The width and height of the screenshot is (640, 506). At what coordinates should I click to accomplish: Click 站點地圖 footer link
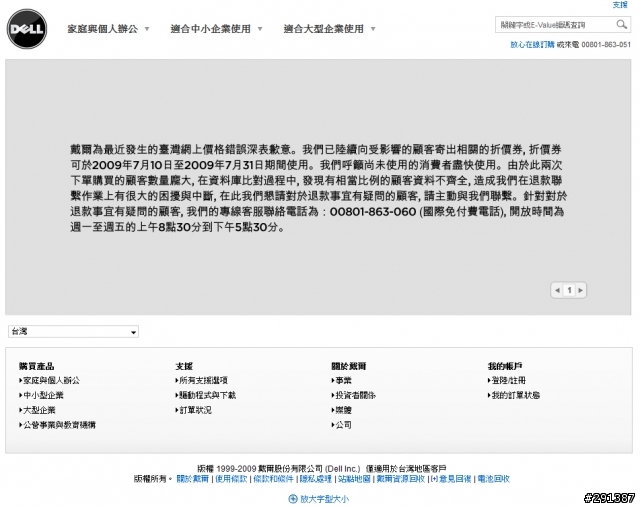click(x=354, y=479)
